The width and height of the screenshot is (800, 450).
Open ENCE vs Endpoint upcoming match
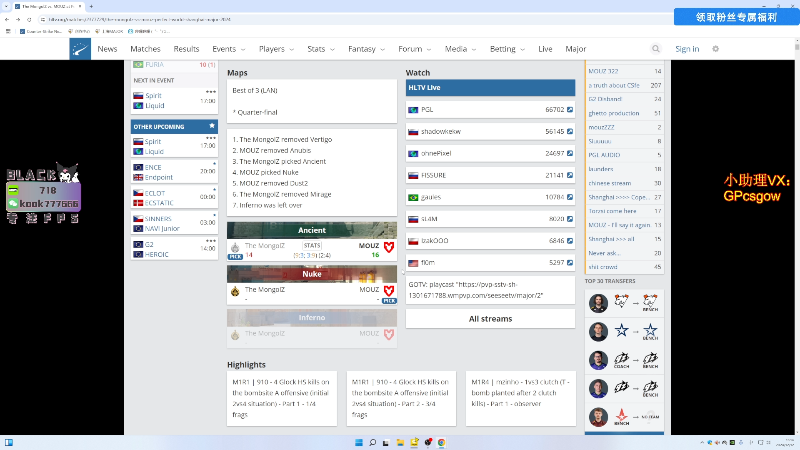coord(174,172)
